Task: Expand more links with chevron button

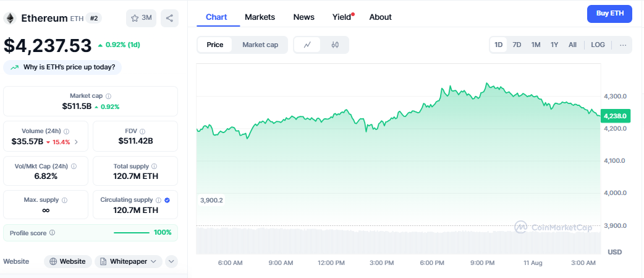Action: tap(171, 261)
